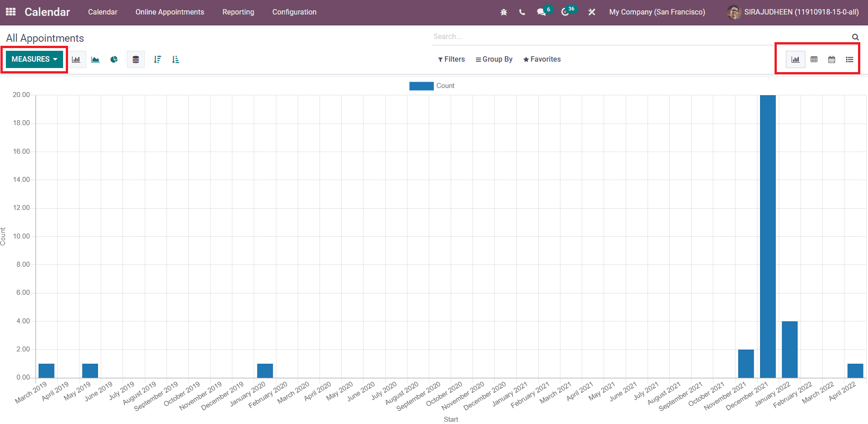
Task: Enable the Stacked chart option
Action: click(136, 59)
